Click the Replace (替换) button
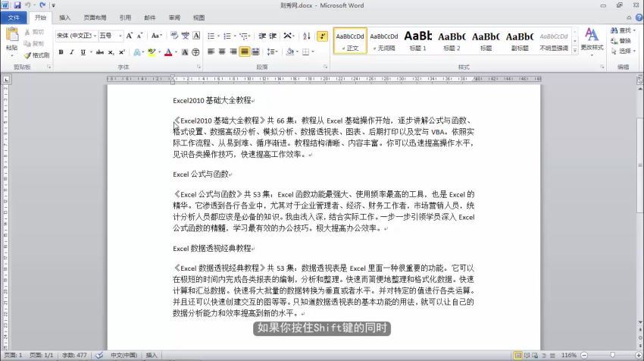 tap(622, 41)
